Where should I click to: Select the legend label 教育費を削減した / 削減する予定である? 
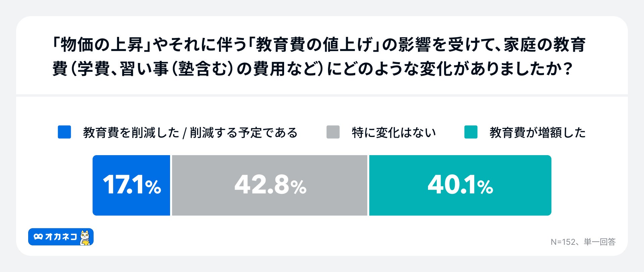[190, 133]
